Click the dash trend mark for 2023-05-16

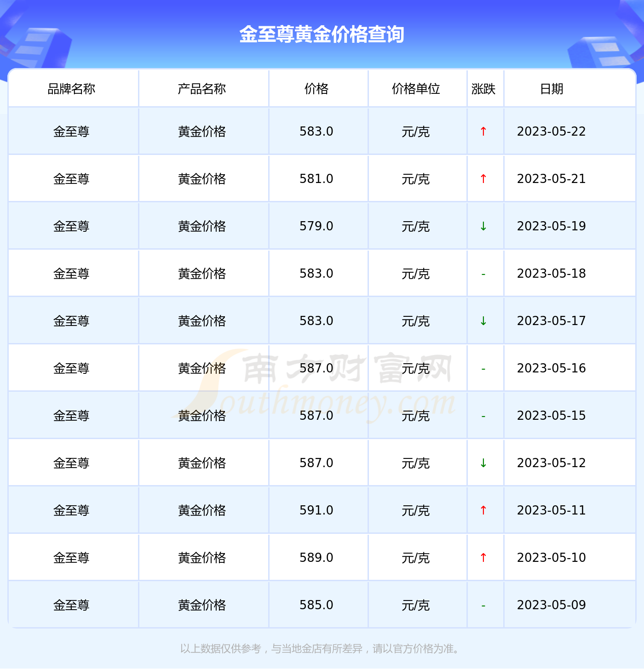483,369
